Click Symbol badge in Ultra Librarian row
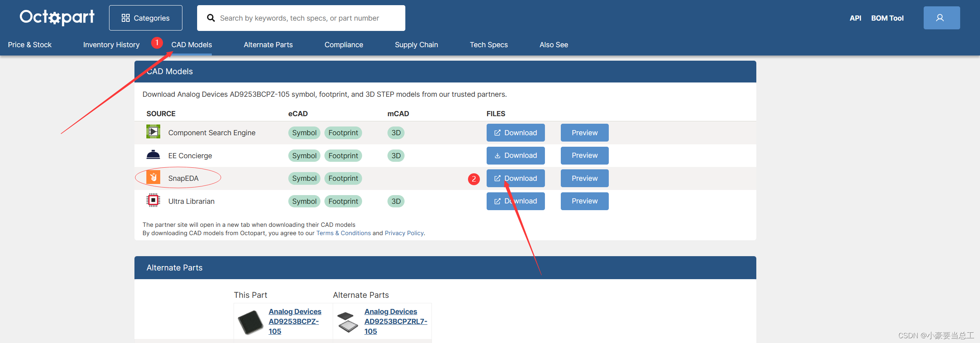The image size is (980, 343). [304, 201]
